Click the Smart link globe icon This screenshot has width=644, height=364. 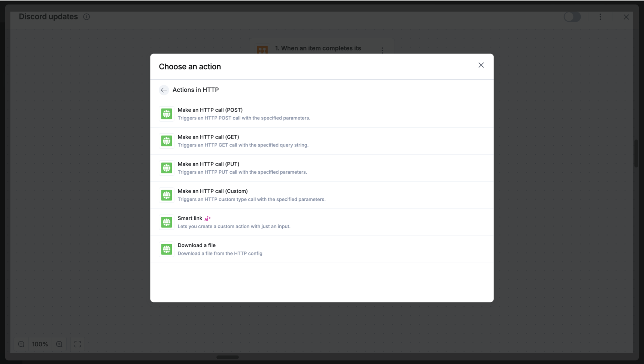[x=167, y=222]
